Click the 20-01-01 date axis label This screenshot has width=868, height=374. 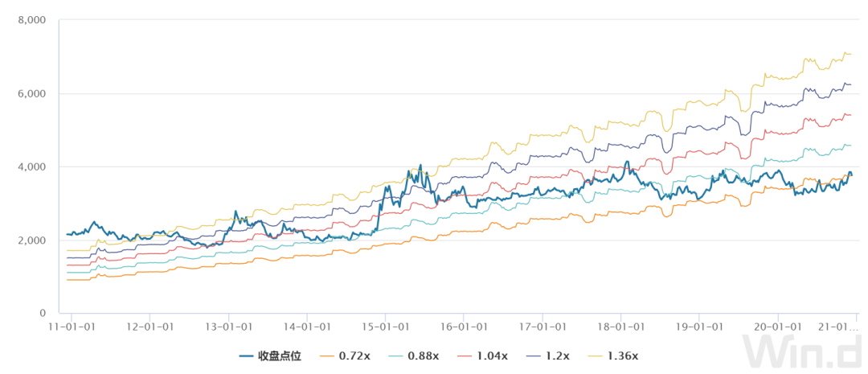(778, 327)
